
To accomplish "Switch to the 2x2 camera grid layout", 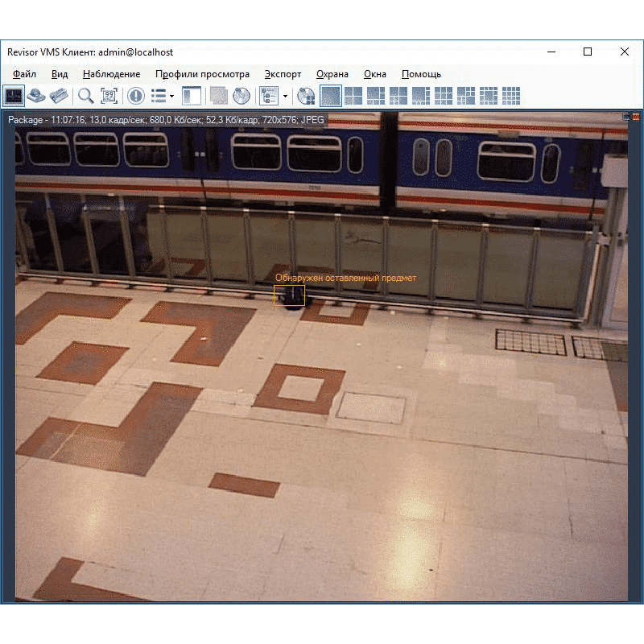I will 353,96.
